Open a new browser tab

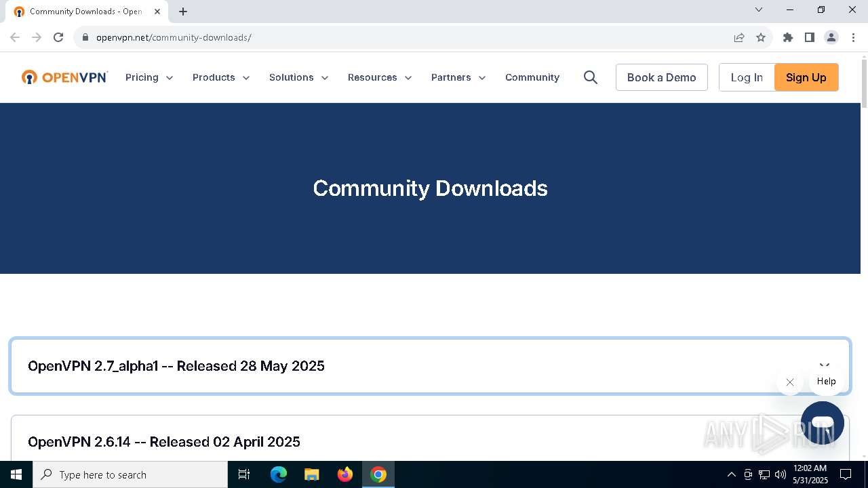tap(183, 12)
